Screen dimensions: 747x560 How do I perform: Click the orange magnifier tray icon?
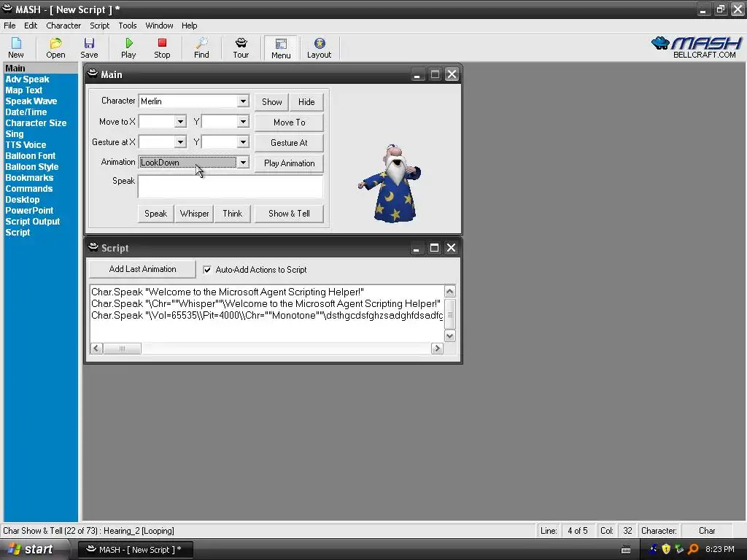pyautogui.click(x=694, y=549)
